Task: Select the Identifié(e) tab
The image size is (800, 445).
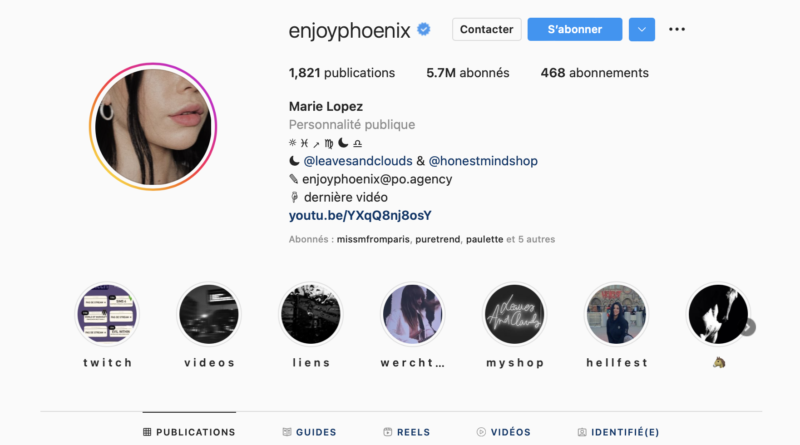Action: [x=618, y=432]
